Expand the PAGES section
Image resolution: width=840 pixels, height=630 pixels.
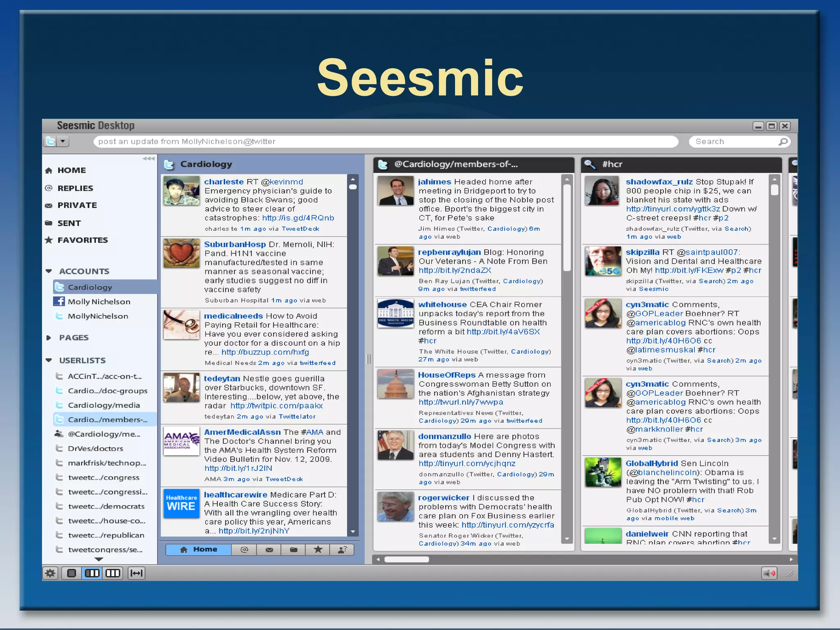[x=49, y=338]
